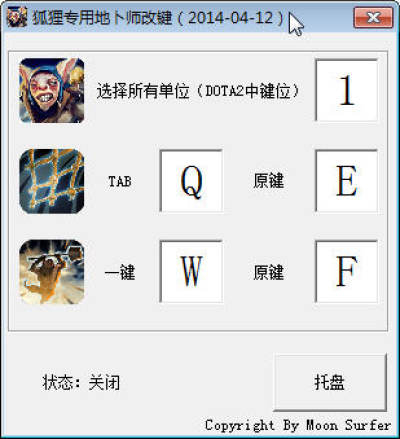This screenshot has width=400, height=439.
Task: Select the one-key hotkey box showing W
Action: pyautogui.click(x=191, y=272)
